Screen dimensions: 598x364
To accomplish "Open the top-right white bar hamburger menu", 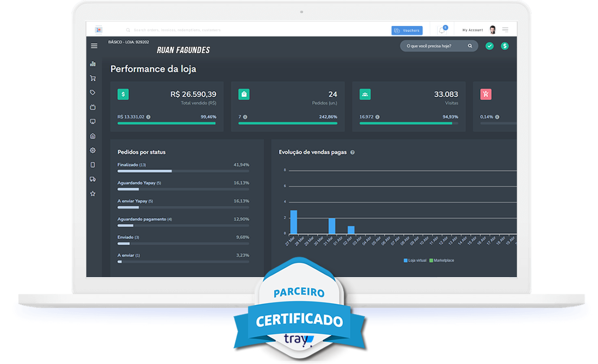I will (x=505, y=30).
